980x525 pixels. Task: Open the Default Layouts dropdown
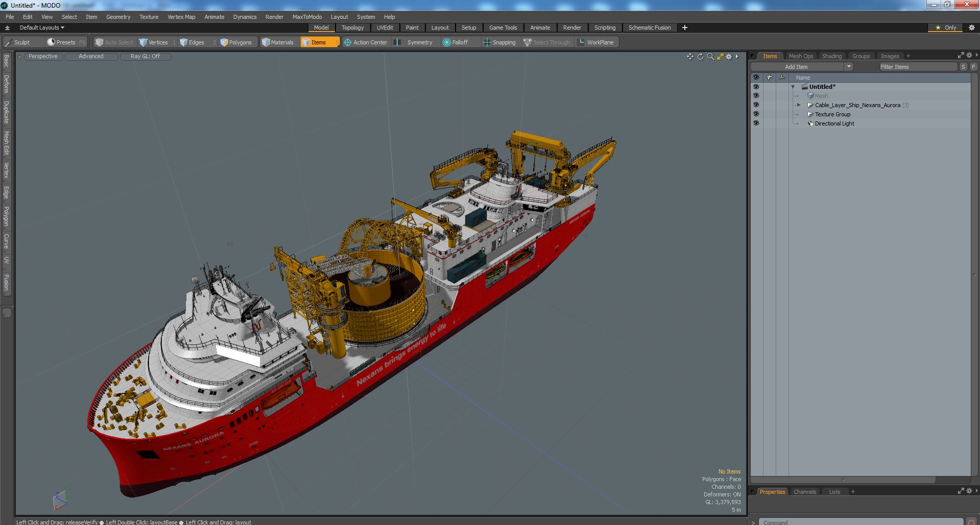(42, 28)
